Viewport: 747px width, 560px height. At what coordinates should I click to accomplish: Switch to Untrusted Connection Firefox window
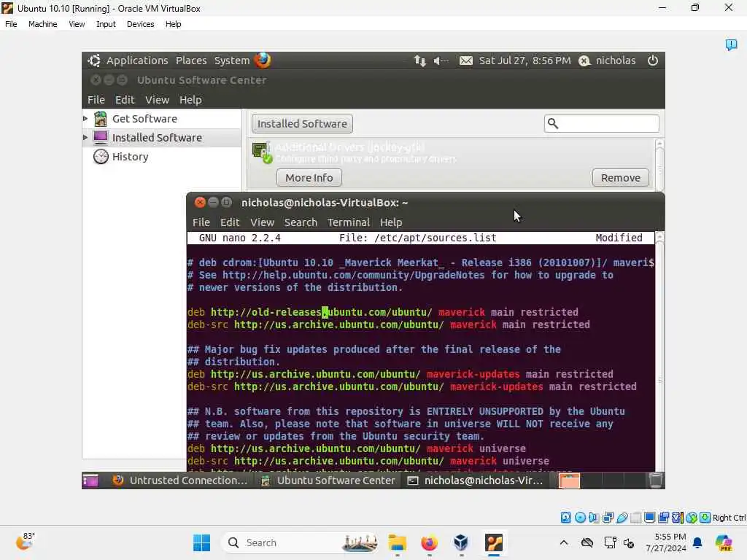181,481
